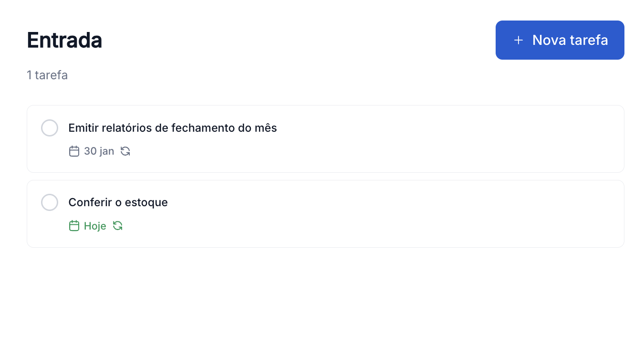This screenshot has height=357, width=644.
Task: Click the recurrence icon next to 30 jan
Action: [x=125, y=151]
